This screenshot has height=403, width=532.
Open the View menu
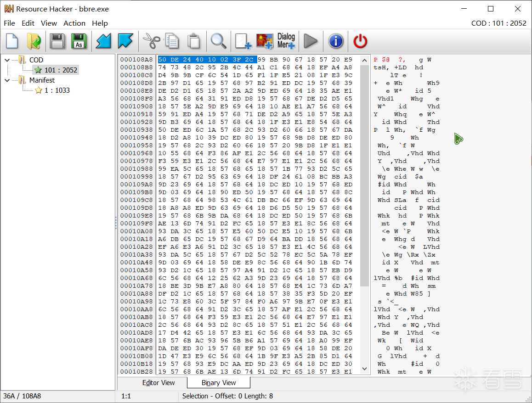pyautogui.click(x=49, y=23)
